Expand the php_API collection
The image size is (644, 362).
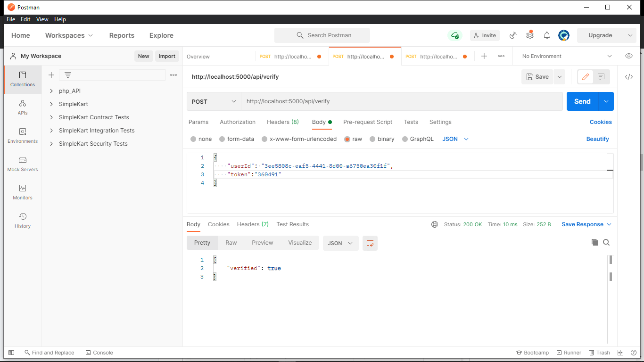pos(51,91)
